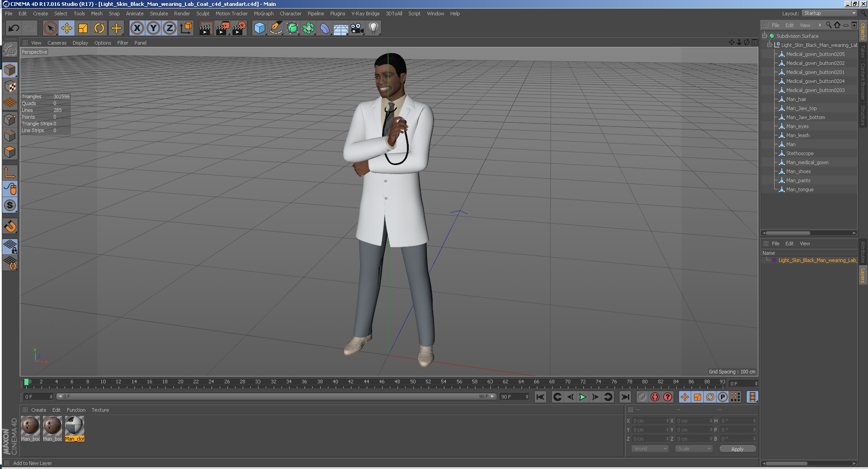
Task: Click the deformer Bend icon
Action: (x=325, y=28)
